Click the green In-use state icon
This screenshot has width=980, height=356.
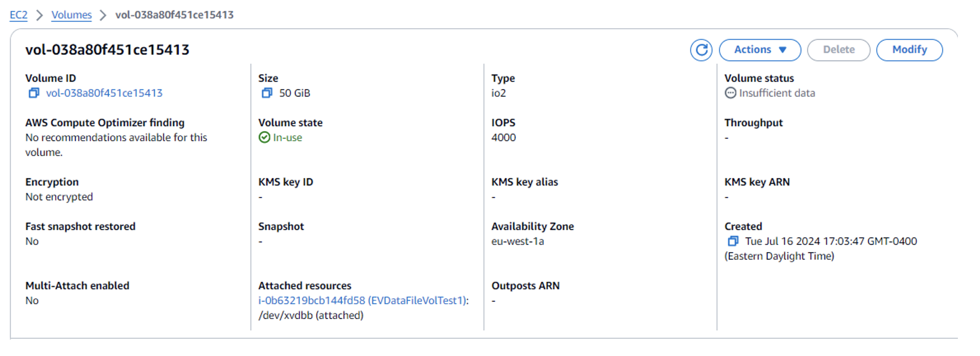coord(264,137)
